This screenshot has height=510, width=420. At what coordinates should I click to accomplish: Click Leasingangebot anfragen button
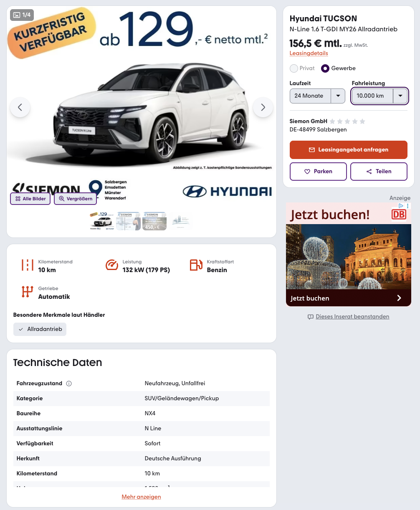pos(349,150)
